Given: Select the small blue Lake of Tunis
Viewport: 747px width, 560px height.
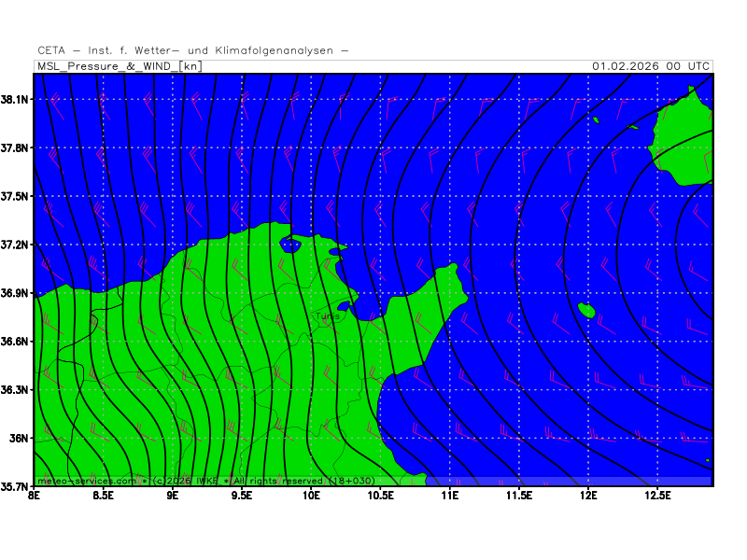Looking at the screenshot, I should coord(344,305).
